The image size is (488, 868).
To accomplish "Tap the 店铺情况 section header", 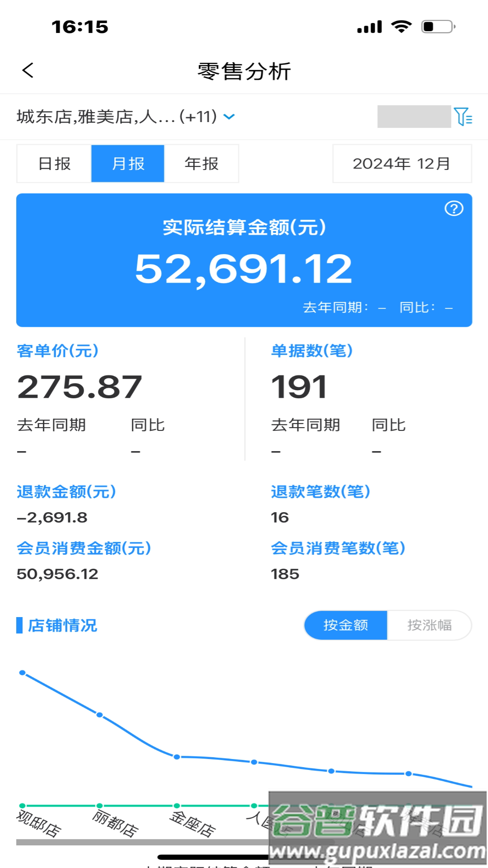I will click(x=62, y=625).
